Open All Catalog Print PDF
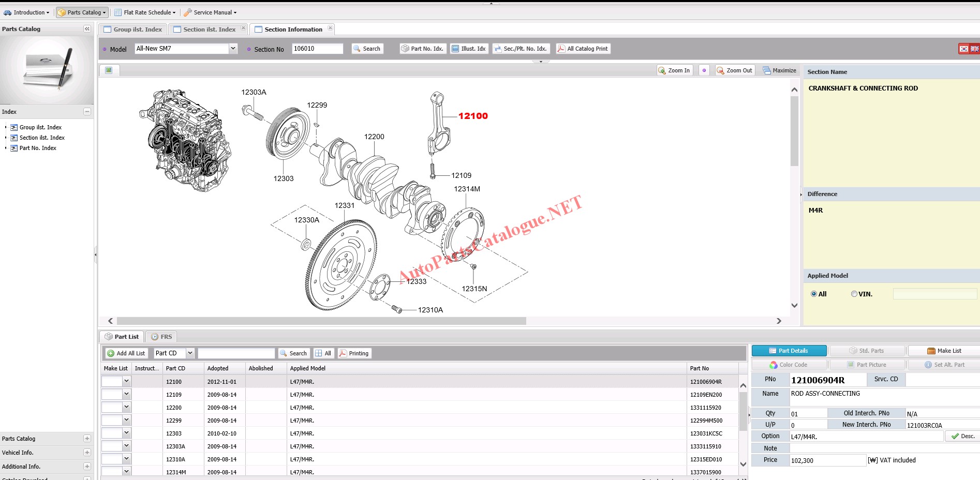 point(583,49)
